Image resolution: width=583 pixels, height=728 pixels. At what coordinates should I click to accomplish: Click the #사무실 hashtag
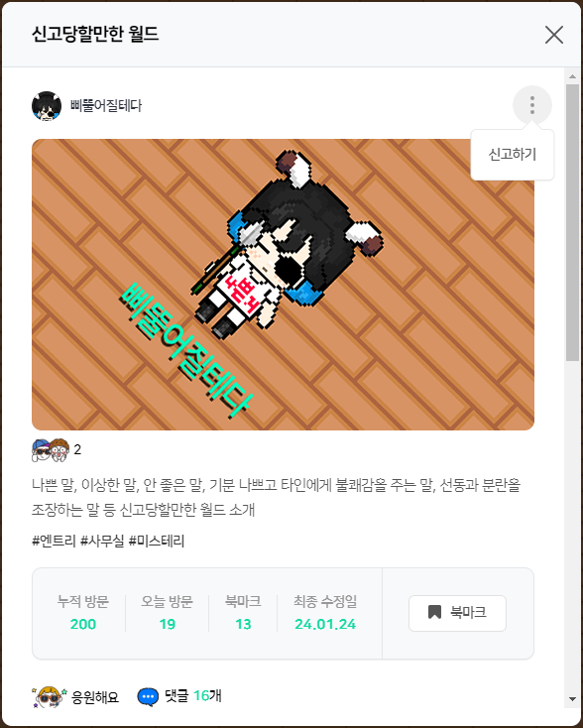102,541
